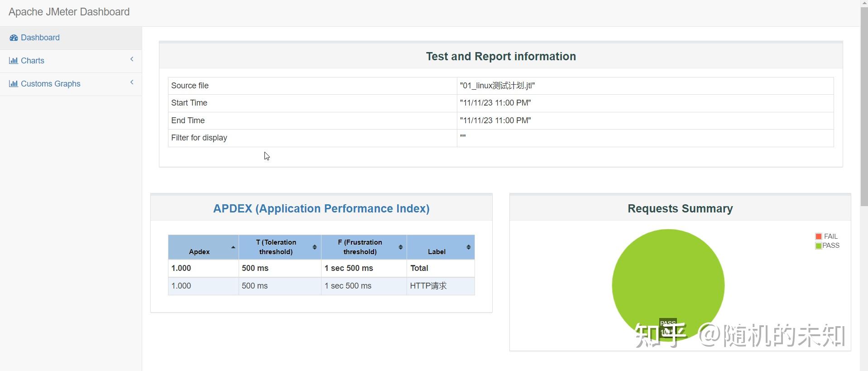Click the Apache JMeter Dashboard title link
Viewport: 868px width, 371px height.
69,12
